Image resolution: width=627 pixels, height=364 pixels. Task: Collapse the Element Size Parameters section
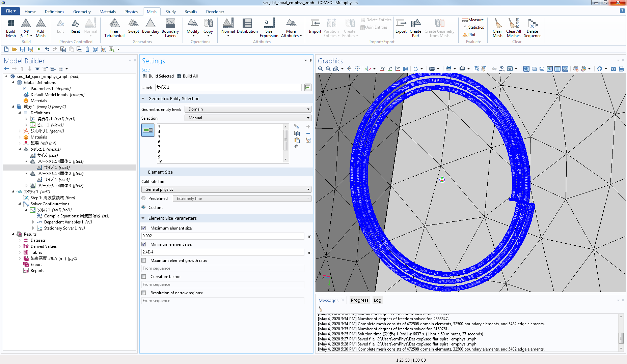pyautogui.click(x=143, y=218)
